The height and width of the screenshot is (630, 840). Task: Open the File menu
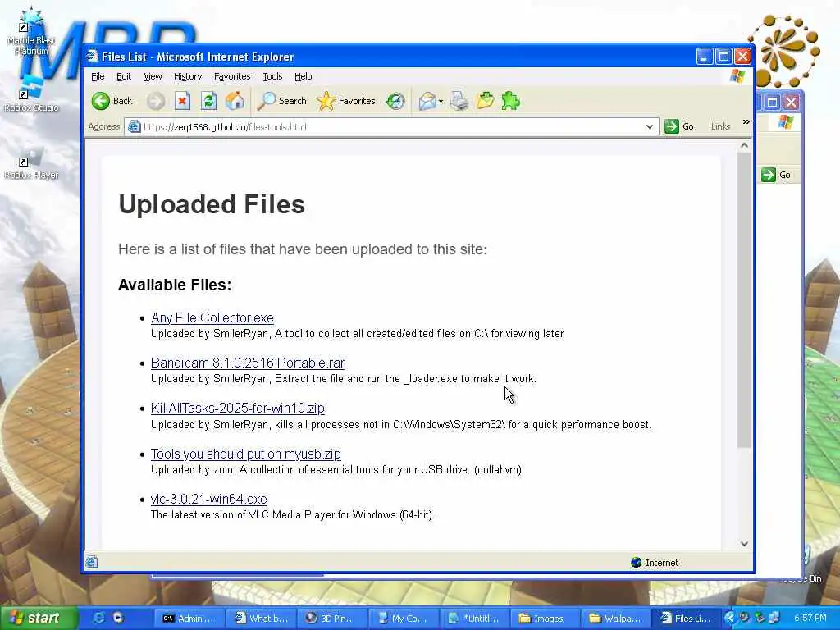98,76
